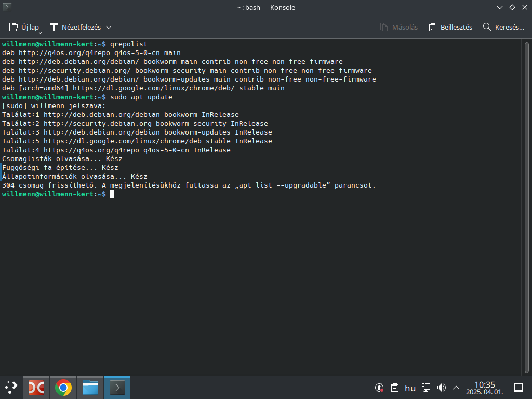Open the updates notifier tray icon
Screen dimensions: 532x399
coord(379,388)
